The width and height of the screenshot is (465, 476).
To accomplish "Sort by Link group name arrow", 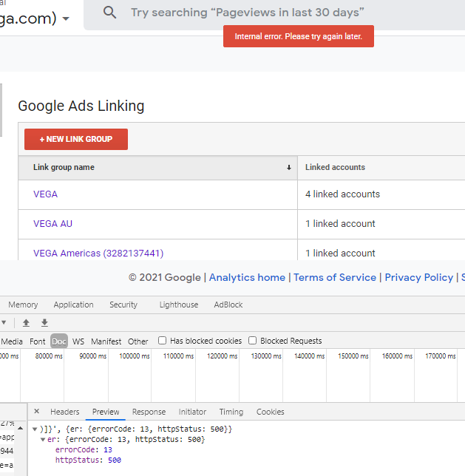I will (x=289, y=168).
